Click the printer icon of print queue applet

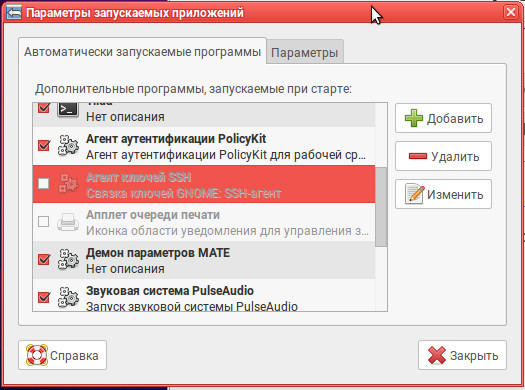(68, 222)
